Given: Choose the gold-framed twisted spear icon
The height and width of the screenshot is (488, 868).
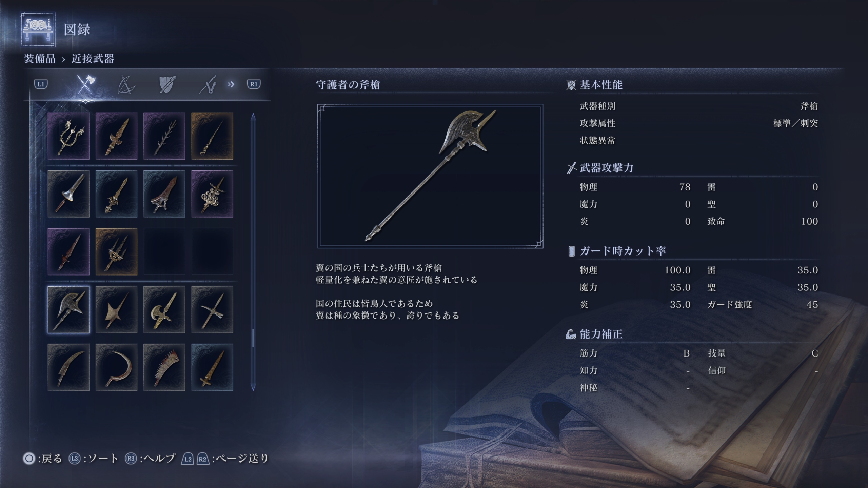Looking at the screenshot, I should tap(212, 136).
